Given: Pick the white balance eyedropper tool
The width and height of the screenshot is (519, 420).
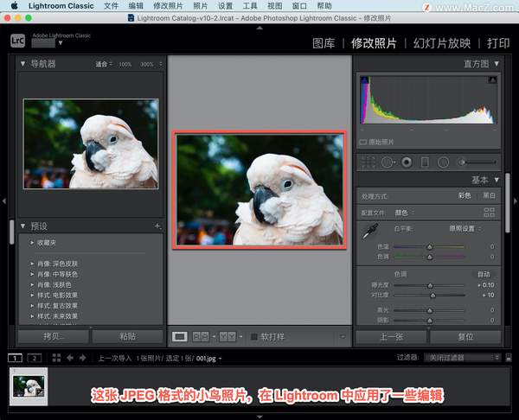Looking at the screenshot, I should 369,231.
